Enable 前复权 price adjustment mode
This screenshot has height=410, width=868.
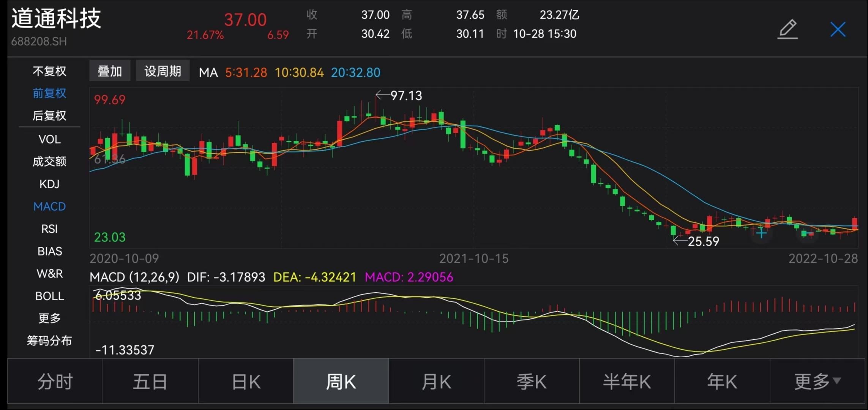tap(49, 93)
